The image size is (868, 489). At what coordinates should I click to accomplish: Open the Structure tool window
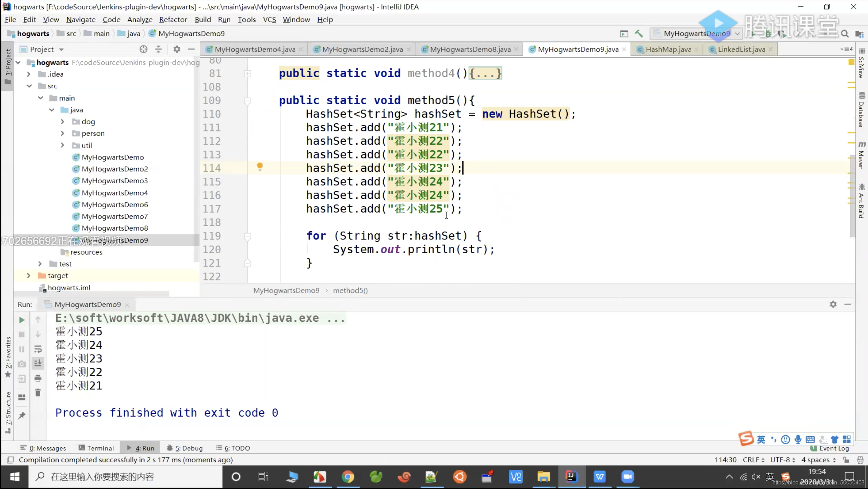coord(8,412)
